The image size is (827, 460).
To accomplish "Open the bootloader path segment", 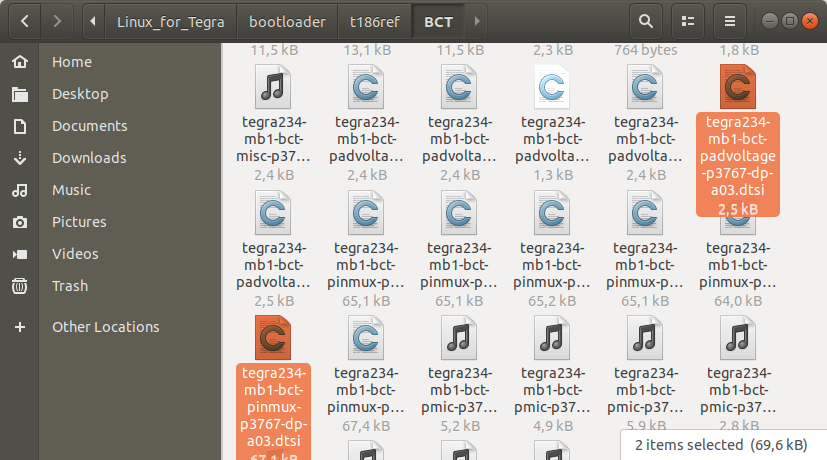I will [287, 22].
